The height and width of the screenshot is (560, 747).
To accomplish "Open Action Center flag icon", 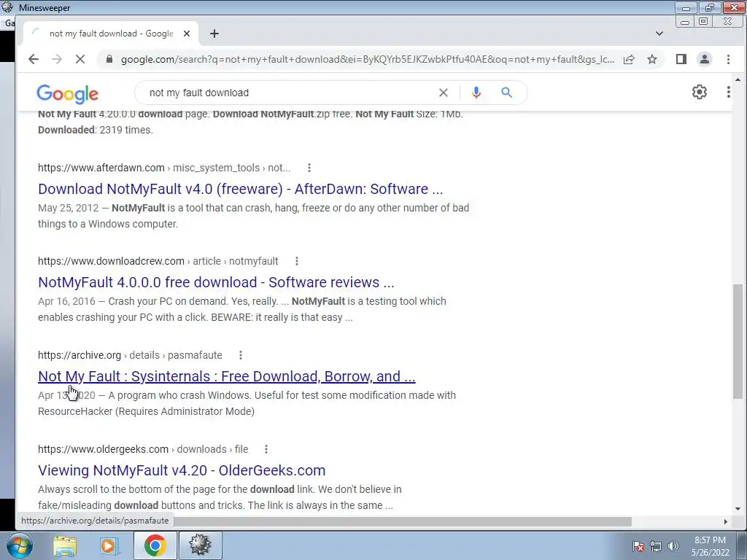I will coord(638,546).
